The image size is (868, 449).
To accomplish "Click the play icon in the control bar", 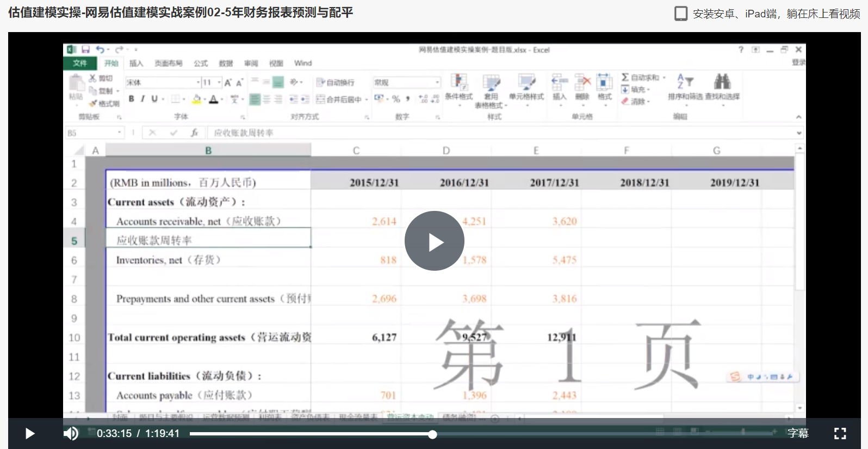I will [30, 433].
